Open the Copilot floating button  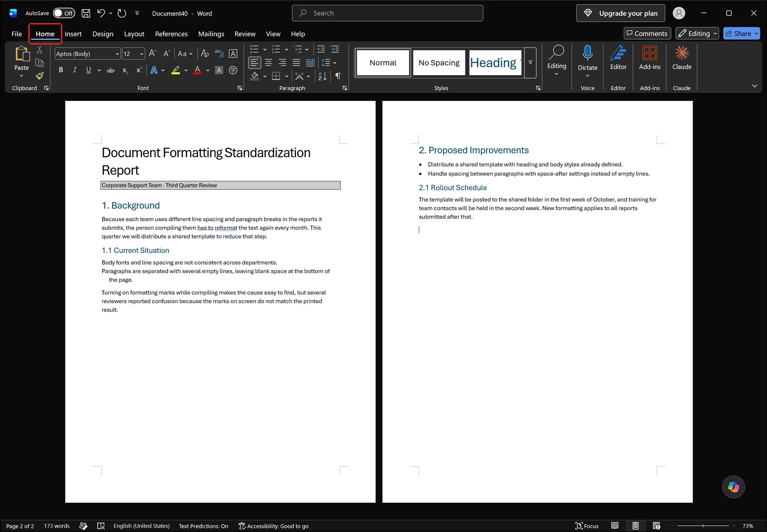click(x=733, y=487)
